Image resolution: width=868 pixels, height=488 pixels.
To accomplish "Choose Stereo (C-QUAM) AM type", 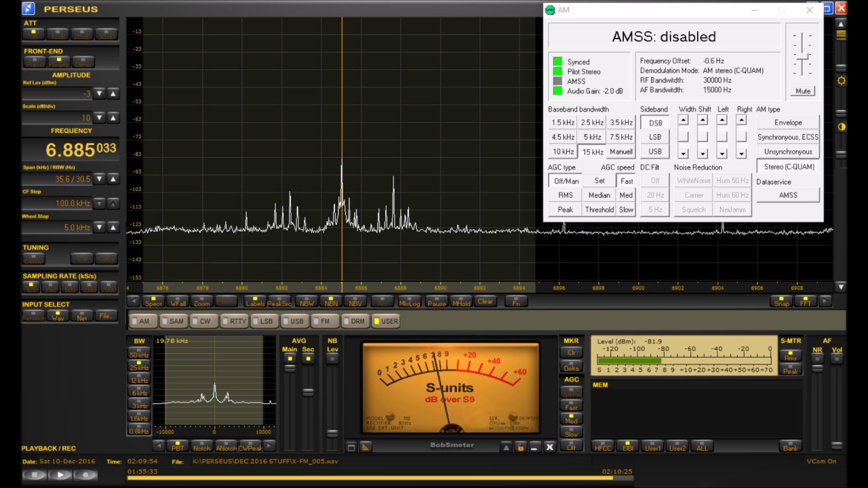I will [x=788, y=167].
